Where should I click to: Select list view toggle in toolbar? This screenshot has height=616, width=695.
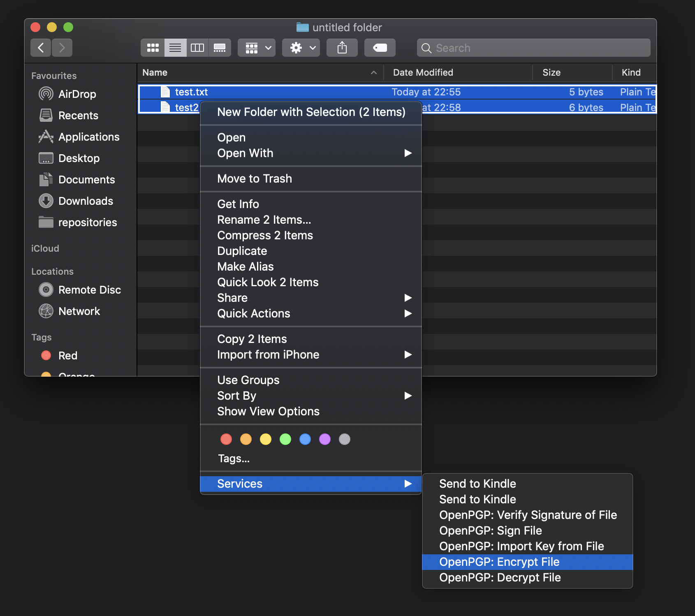[175, 48]
